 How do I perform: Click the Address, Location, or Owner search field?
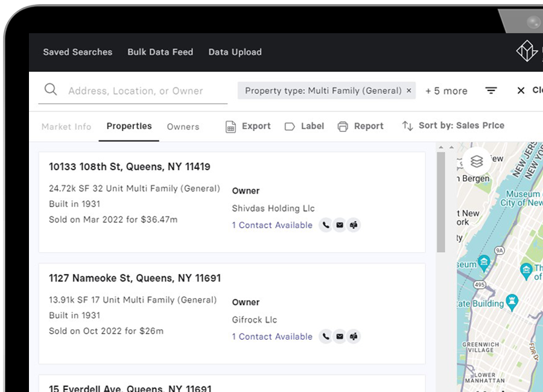point(133,90)
